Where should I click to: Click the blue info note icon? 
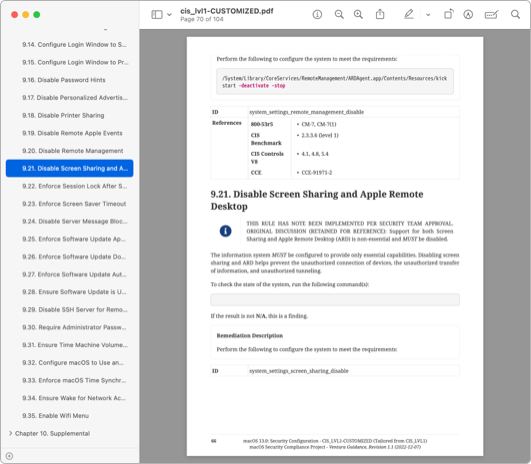(x=226, y=231)
